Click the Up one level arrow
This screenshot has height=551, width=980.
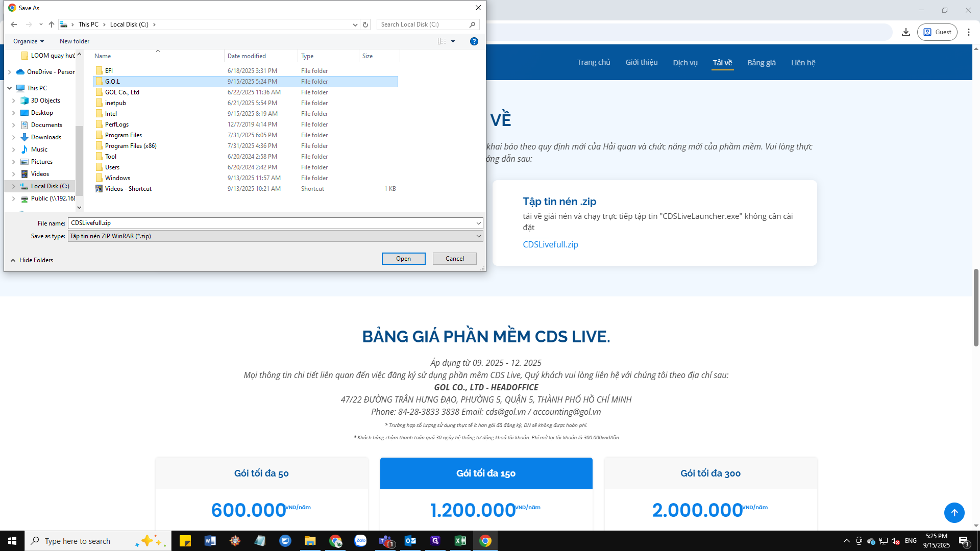click(52, 24)
